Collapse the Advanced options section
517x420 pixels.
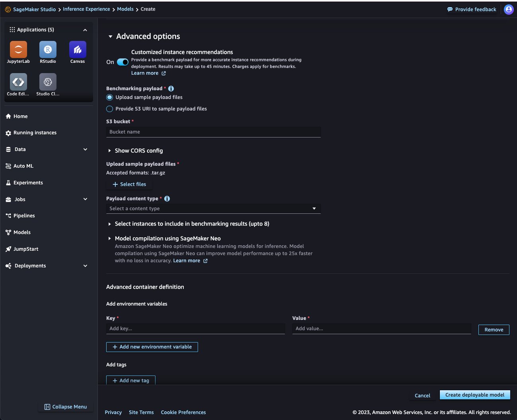(111, 37)
